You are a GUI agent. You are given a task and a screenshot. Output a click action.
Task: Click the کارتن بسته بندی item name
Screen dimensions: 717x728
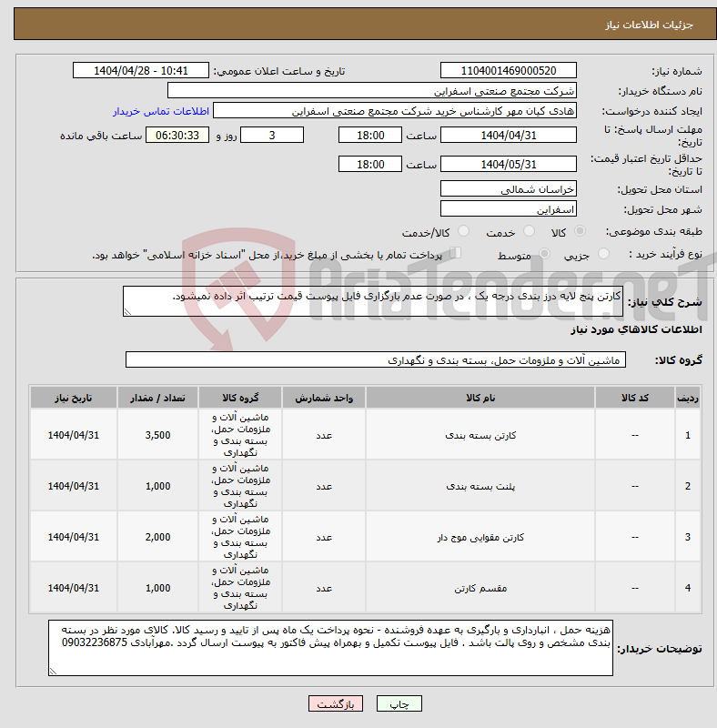tap(480, 436)
